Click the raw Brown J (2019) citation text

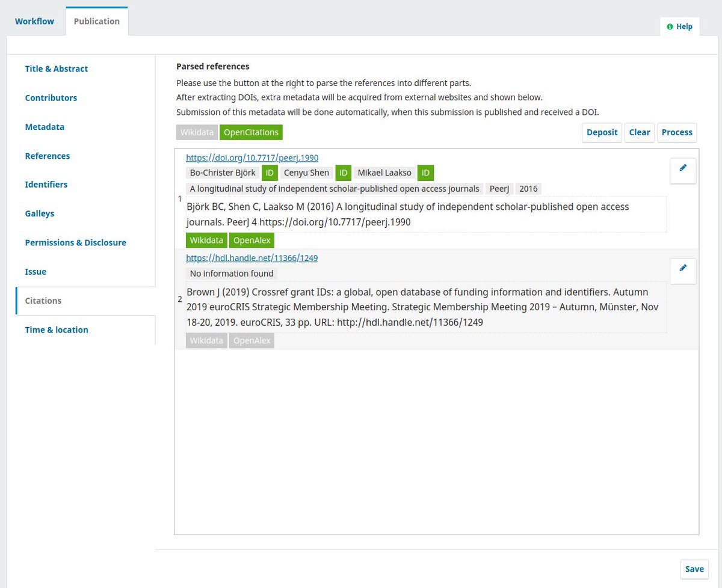click(426, 307)
